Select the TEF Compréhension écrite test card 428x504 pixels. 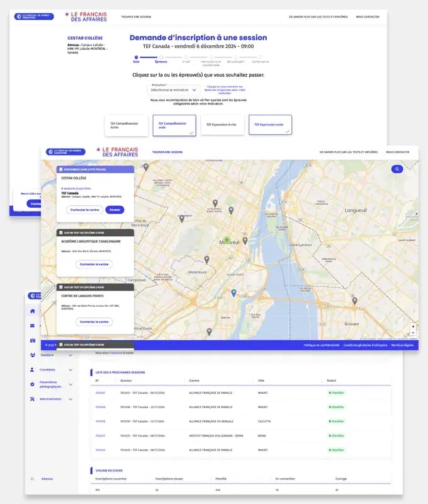coord(127,125)
